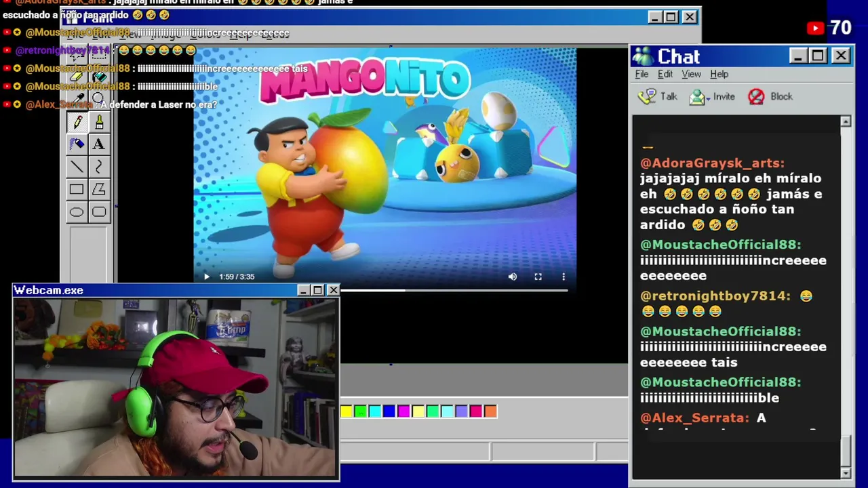This screenshot has width=868, height=488.
Task: Click username @retronightboy7814 in Chat window
Action: coord(715,296)
